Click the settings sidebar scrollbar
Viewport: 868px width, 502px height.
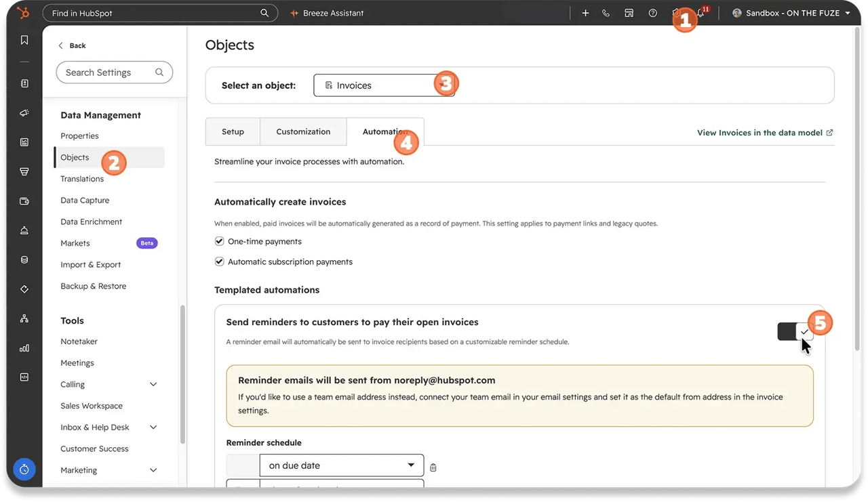tap(182, 374)
